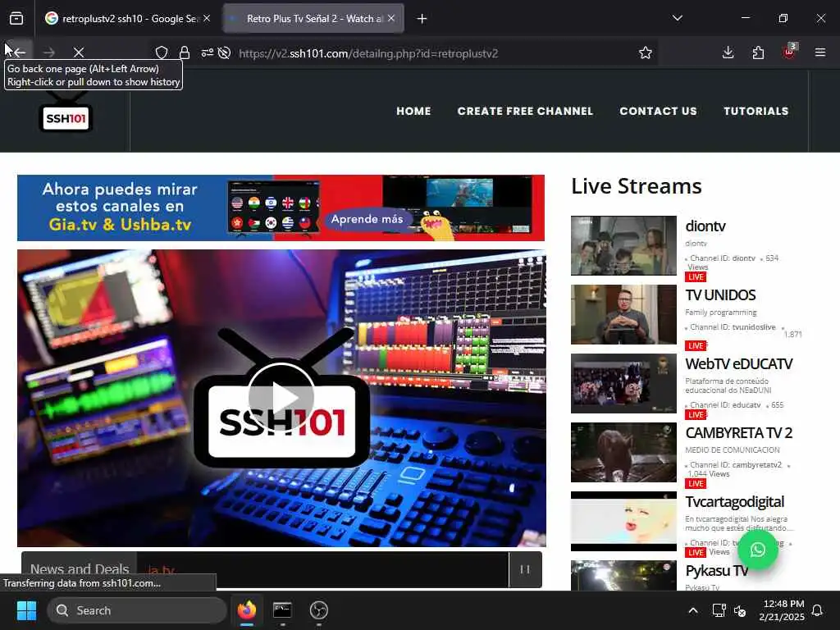Open the HOME menu item
840x630 pixels.
413,111
